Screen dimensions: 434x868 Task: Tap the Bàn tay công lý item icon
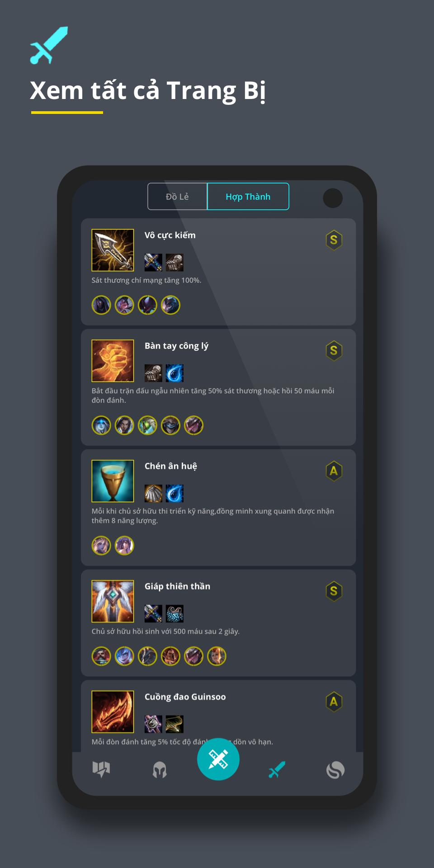pyautogui.click(x=113, y=361)
